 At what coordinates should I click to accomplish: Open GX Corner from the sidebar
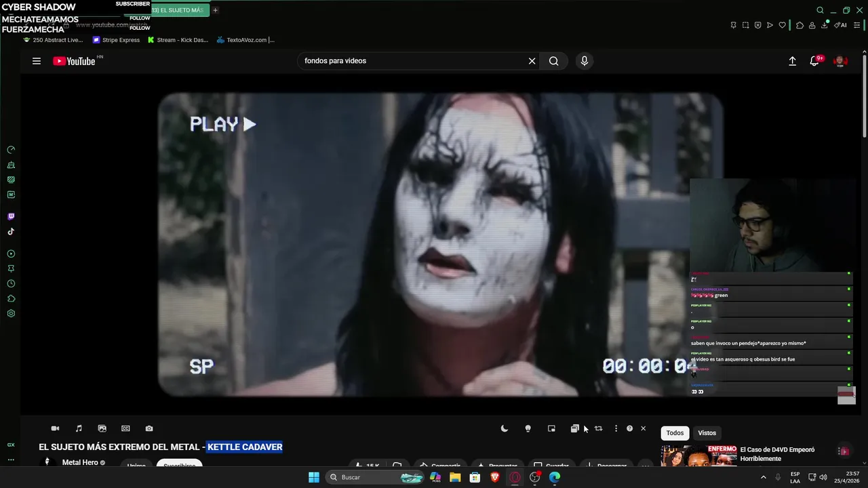[x=11, y=445]
